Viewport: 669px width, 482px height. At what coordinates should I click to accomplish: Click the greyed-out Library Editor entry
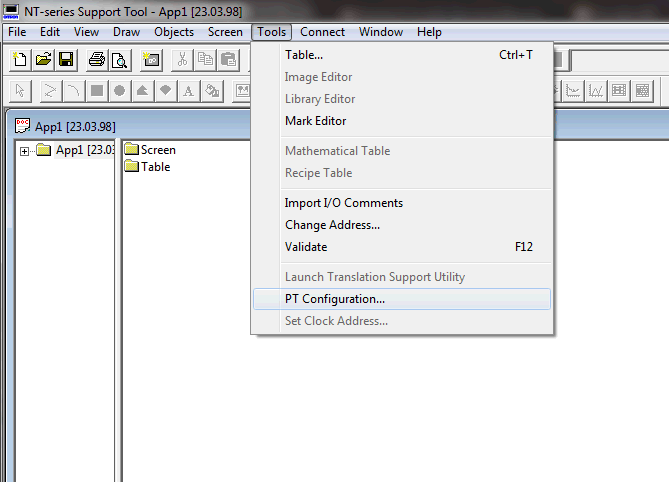tap(402, 99)
